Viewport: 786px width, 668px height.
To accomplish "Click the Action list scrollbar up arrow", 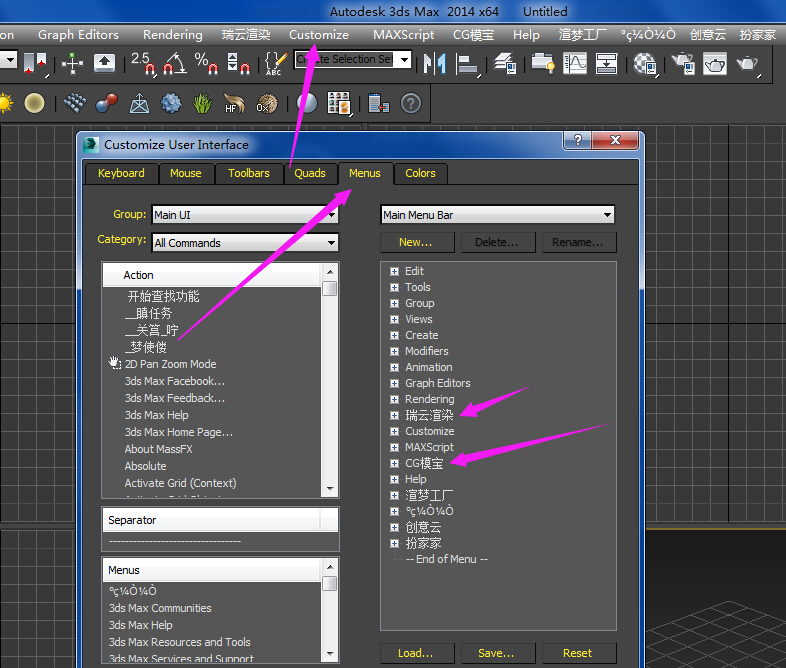I will tap(330, 272).
